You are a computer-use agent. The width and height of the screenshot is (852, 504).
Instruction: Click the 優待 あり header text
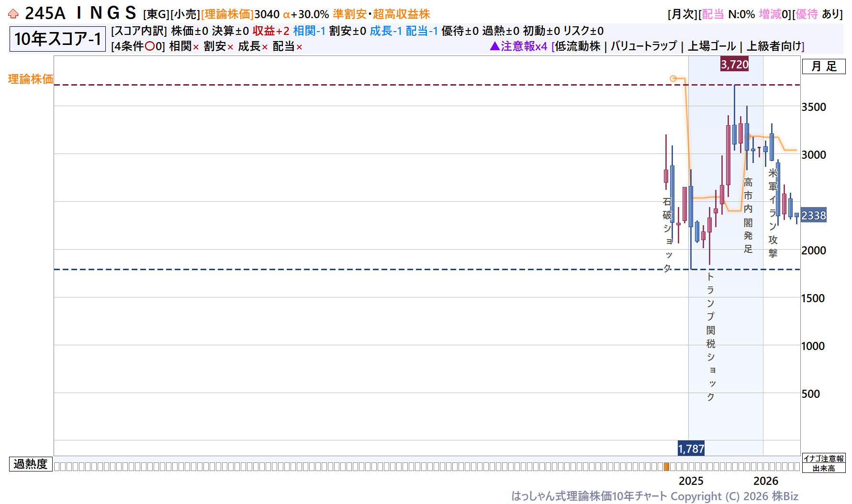coord(818,14)
